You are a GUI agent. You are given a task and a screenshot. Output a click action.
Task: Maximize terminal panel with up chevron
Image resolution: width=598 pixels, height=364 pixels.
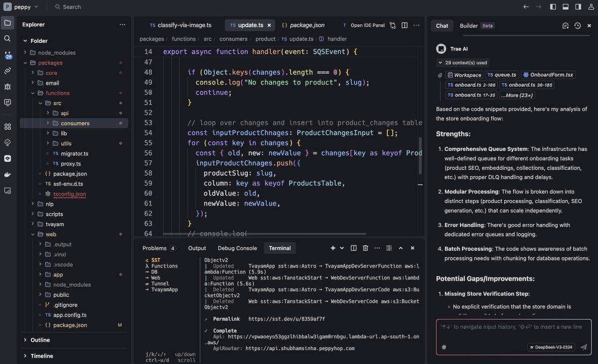point(401,248)
